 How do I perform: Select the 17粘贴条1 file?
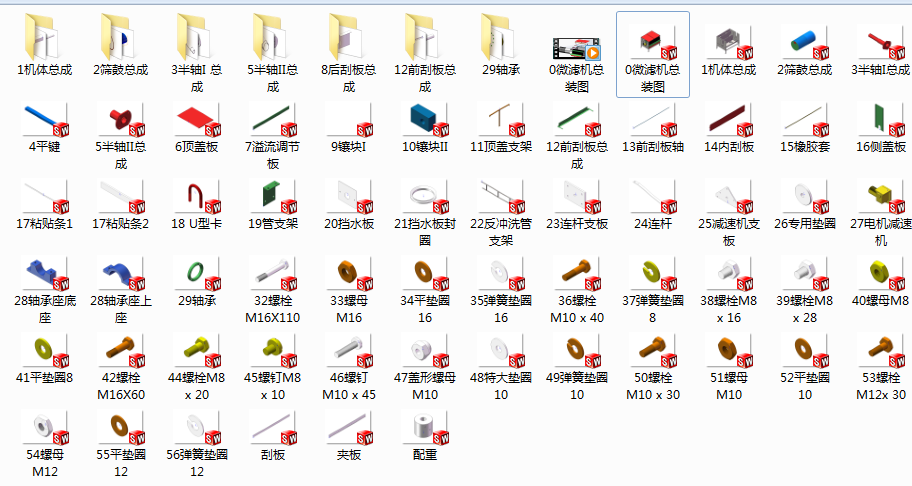[x=45, y=205]
